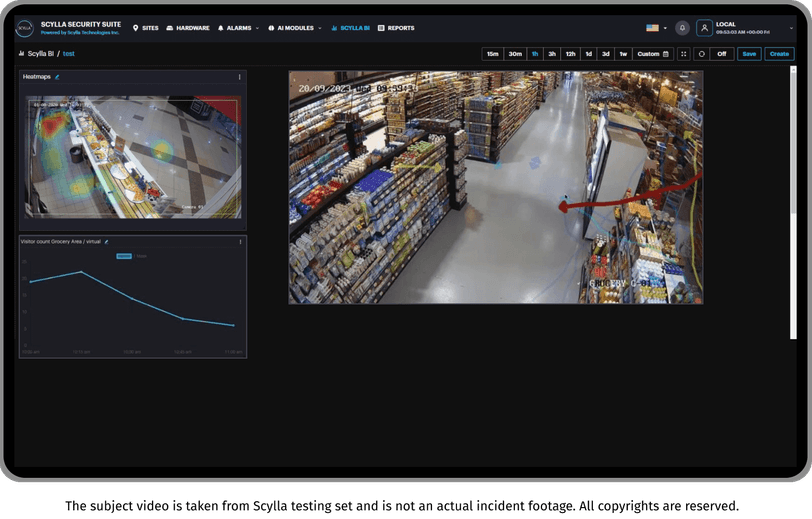
Task: Click the Alarms bell icon in navbar
Action: click(221, 28)
